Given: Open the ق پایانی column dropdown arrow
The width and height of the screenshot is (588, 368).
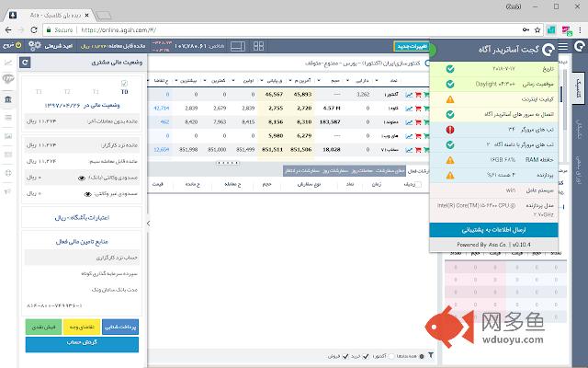Looking at the screenshot, I should (262, 80).
